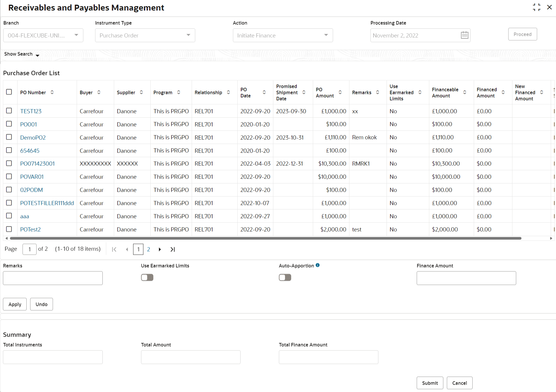Screen dimensions: 556x392
Task: Switch to page 2 of list
Action: 148,249
